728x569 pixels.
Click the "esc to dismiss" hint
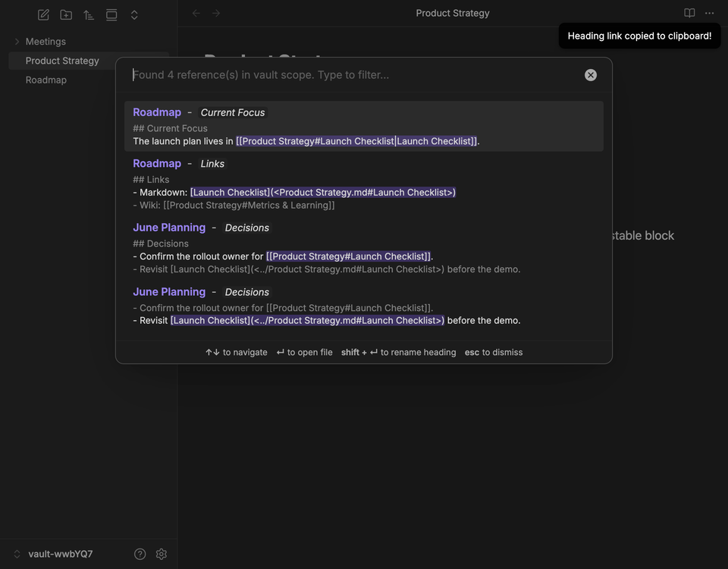(494, 352)
